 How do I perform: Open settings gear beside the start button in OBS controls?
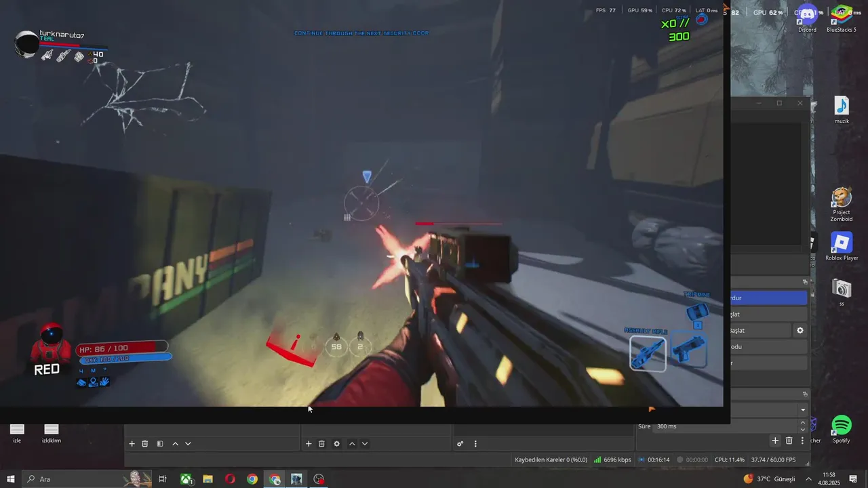tap(800, 330)
